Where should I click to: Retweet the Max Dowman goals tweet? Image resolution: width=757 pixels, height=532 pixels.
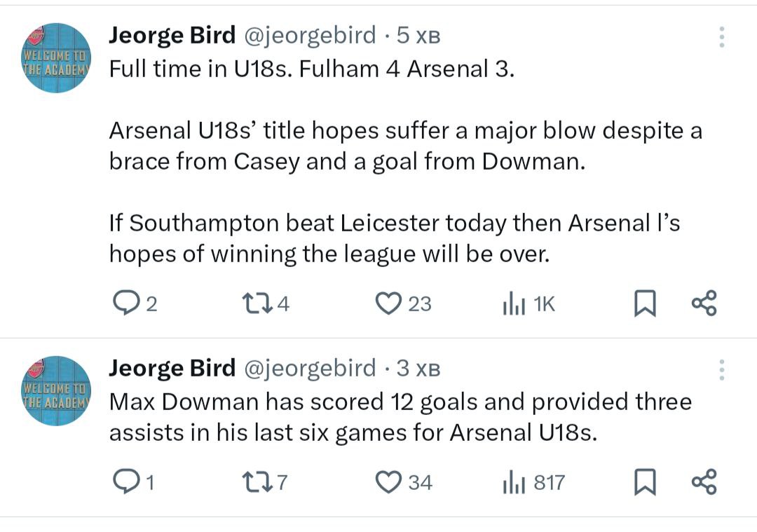coord(251,482)
